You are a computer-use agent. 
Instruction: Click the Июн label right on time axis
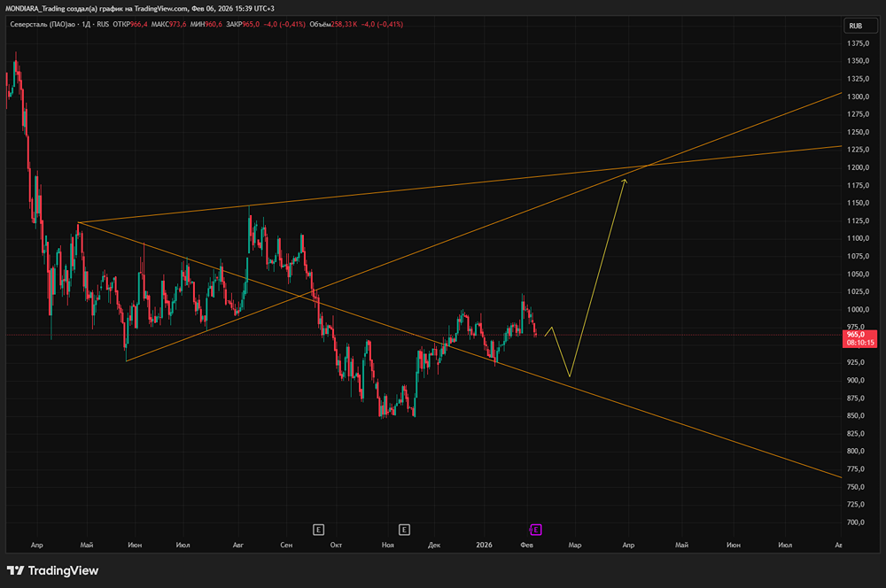pyautogui.click(x=734, y=545)
